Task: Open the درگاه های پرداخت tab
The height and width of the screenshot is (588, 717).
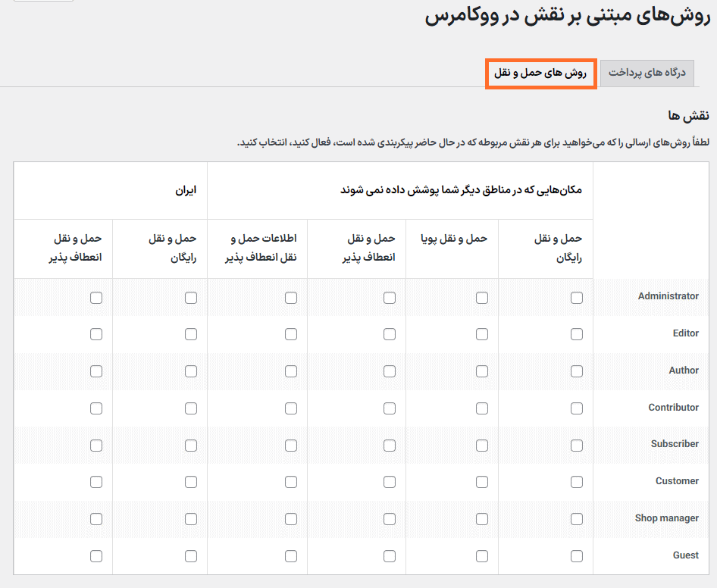Action: [x=647, y=73]
